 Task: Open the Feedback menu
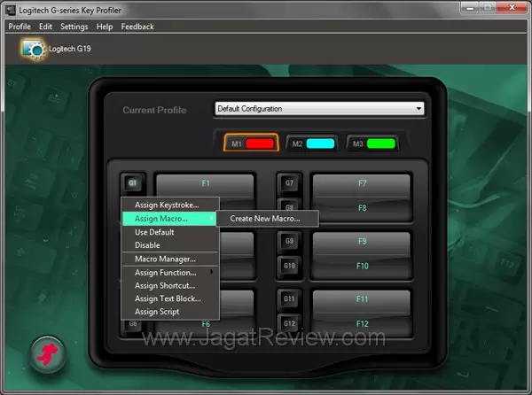tap(137, 27)
